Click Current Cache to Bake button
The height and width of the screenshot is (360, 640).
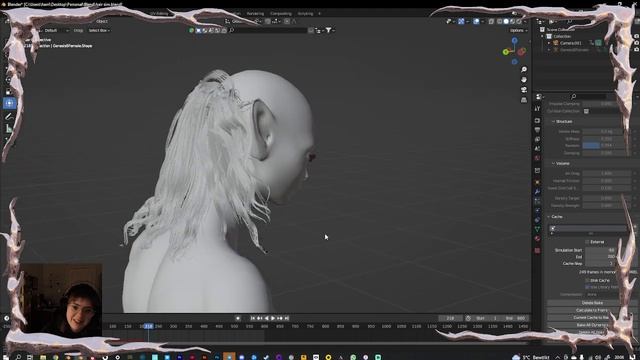click(592, 318)
